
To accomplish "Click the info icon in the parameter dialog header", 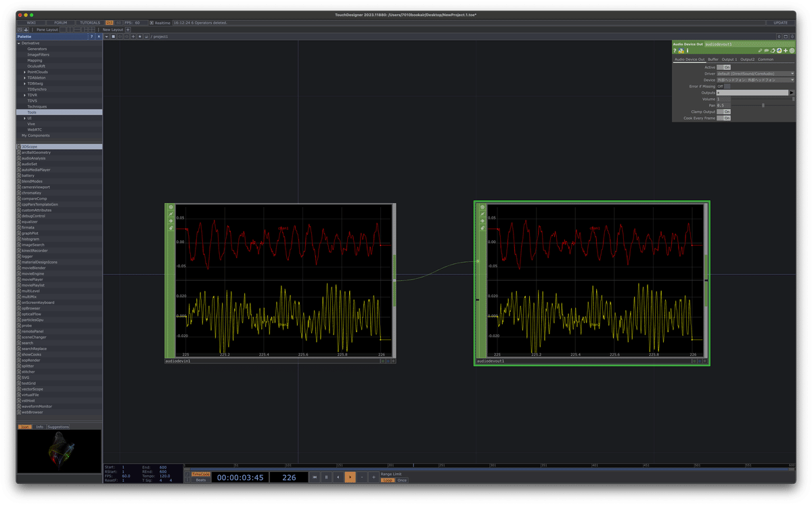I will (x=687, y=51).
